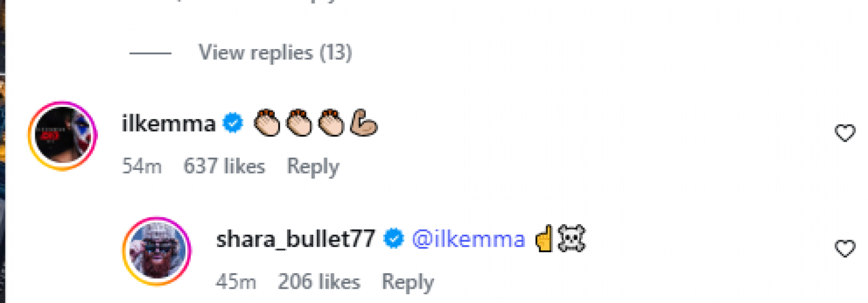Click the 45m reply timestamp
The height and width of the screenshot is (303, 868).
click(x=236, y=282)
